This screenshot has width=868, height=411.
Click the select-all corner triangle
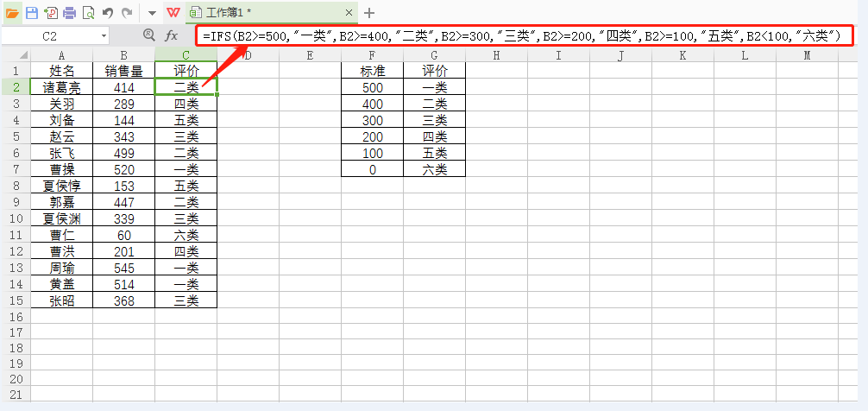pos(24,55)
